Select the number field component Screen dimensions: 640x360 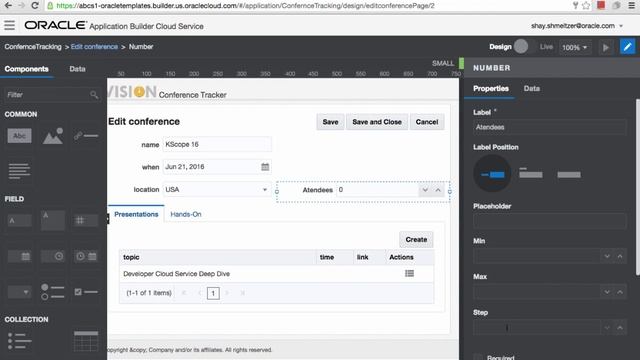point(86,221)
